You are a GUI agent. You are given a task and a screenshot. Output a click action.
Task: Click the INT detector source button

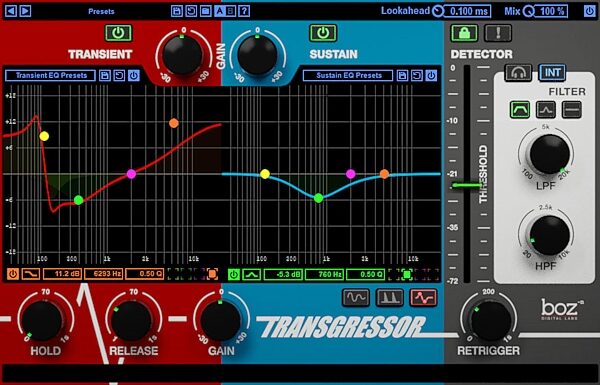coord(552,72)
